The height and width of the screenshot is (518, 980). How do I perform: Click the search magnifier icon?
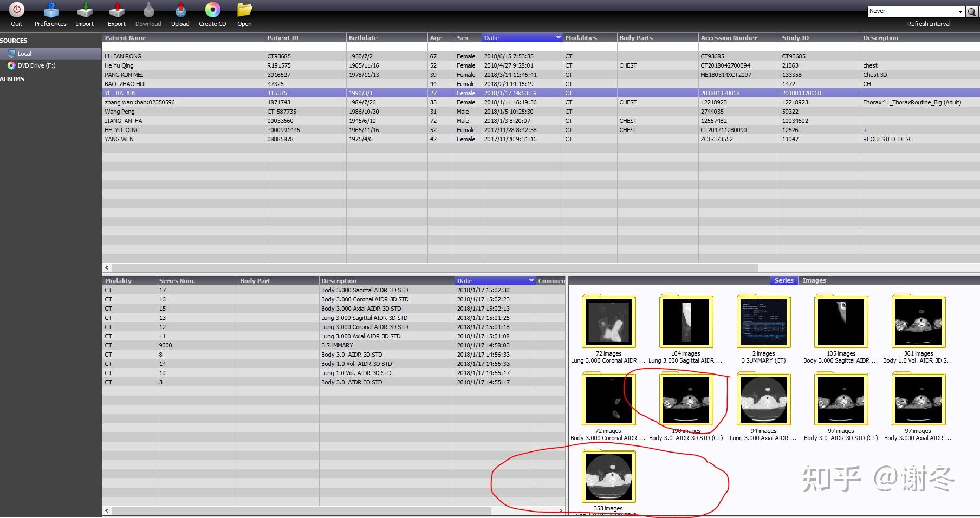click(972, 12)
